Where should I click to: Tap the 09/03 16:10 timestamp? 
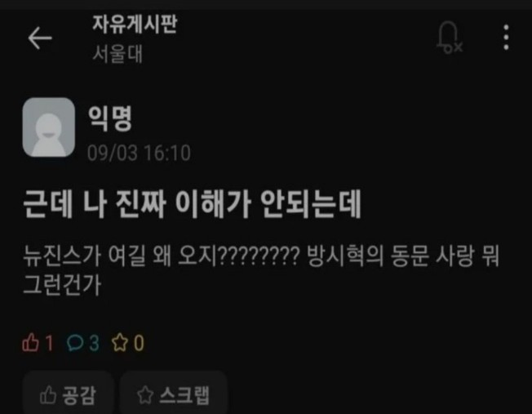pyautogui.click(x=139, y=153)
